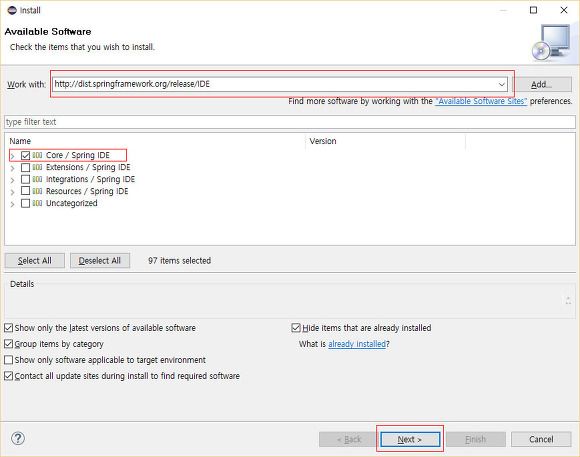Select the Integrations / Spring IDE row text

click(90, 179)
